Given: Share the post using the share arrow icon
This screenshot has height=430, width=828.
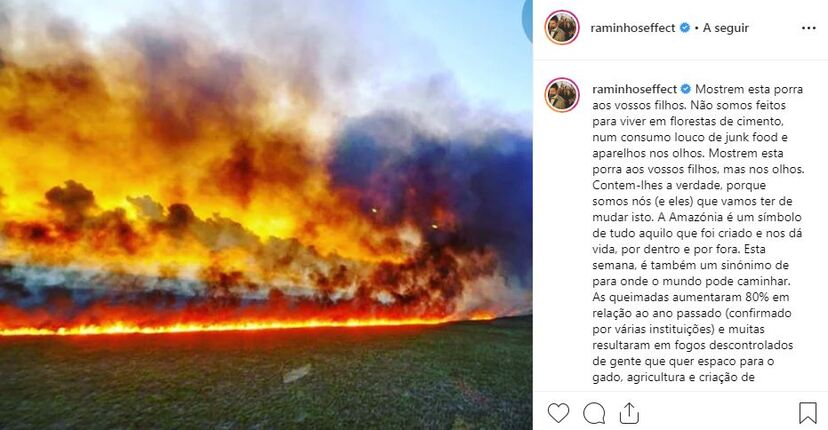Looking at the screenshot, I should (x=629, y=413).
